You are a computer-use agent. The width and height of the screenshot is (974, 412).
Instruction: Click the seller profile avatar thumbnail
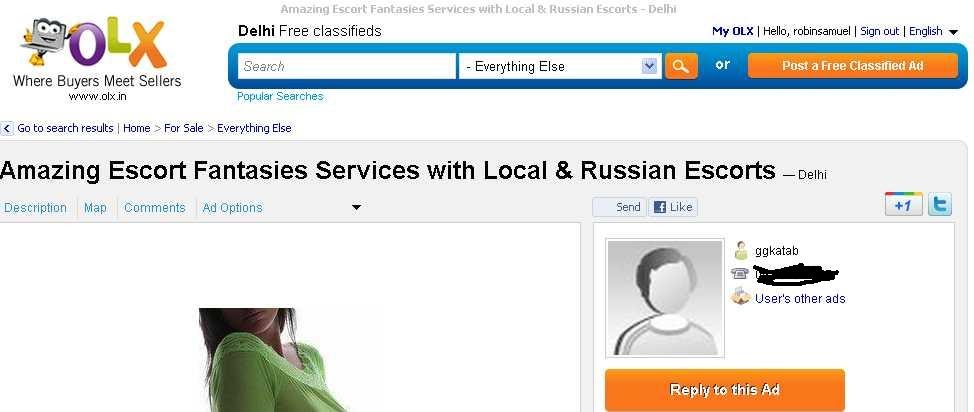tap(665, 298)
